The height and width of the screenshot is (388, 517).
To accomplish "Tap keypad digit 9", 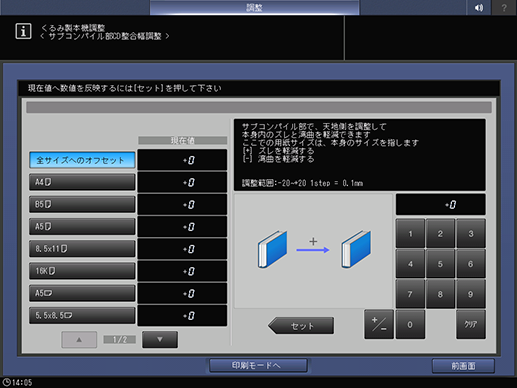I will click(x=471, y=294).
